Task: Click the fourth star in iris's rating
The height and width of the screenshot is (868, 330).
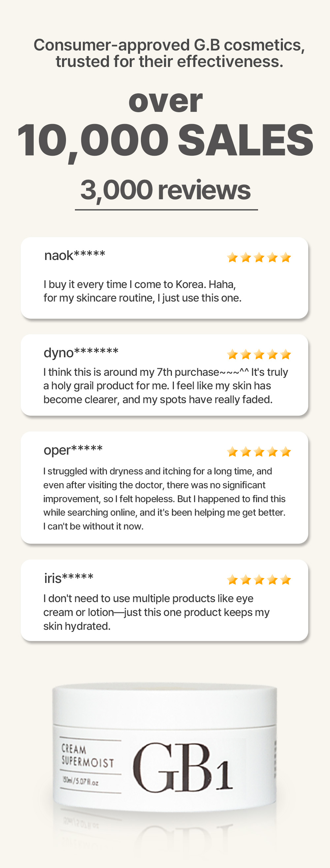Action: [272, 580]
